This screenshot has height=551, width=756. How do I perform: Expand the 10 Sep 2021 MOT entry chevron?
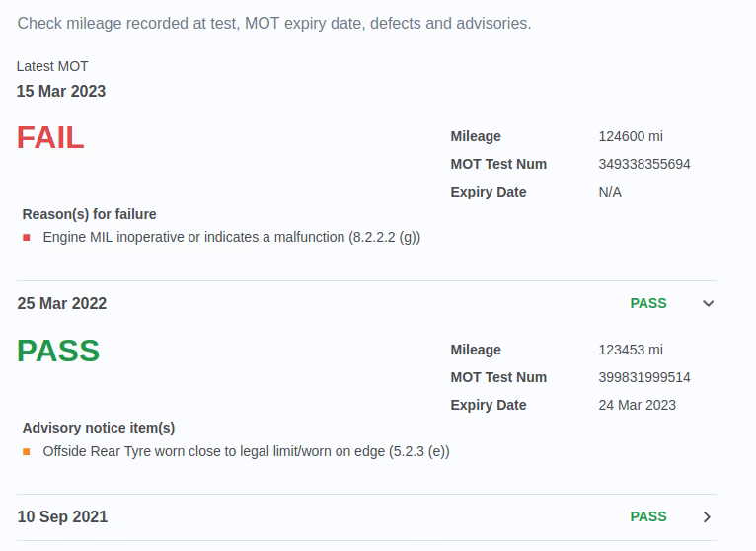tap(708, 517)
